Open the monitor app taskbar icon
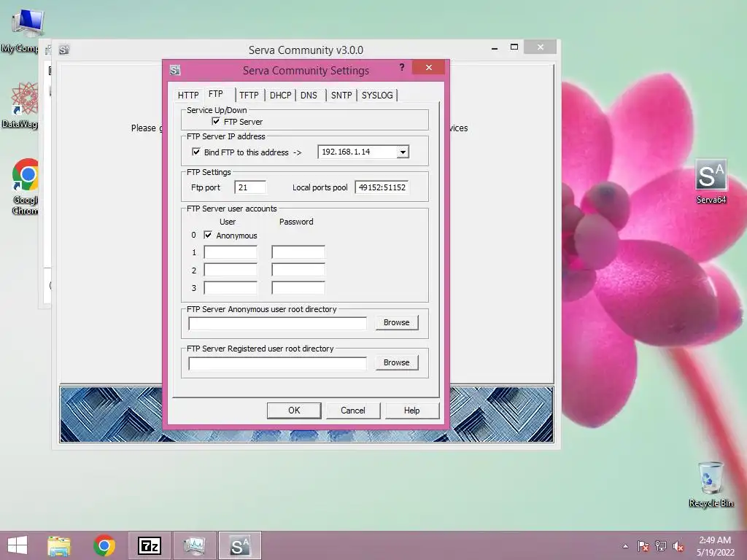The image size is (747, 560). (194, 545)
